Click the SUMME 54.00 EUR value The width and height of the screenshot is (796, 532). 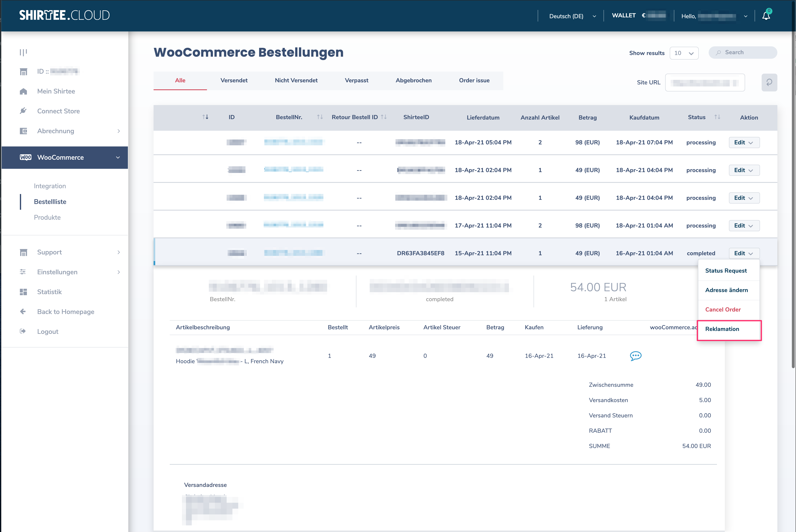click(696, 446)
